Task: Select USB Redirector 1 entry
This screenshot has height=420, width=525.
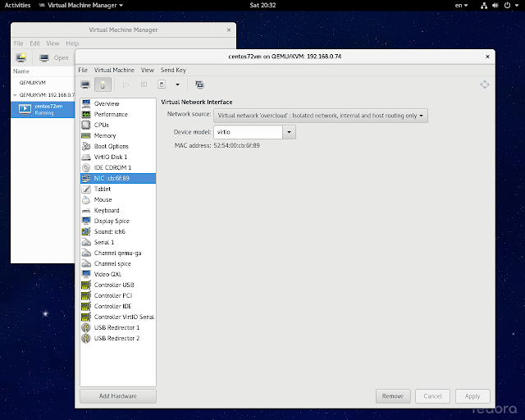Action: pos(118,327)
